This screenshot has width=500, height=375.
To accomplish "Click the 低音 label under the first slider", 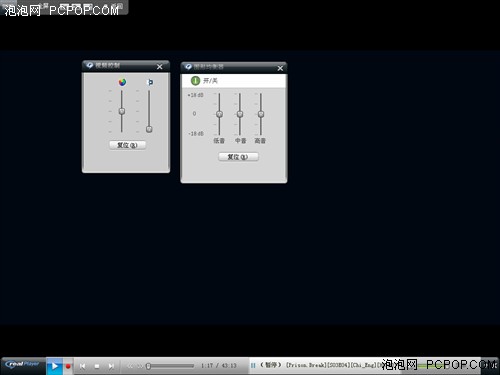I will tap(219, 141).
